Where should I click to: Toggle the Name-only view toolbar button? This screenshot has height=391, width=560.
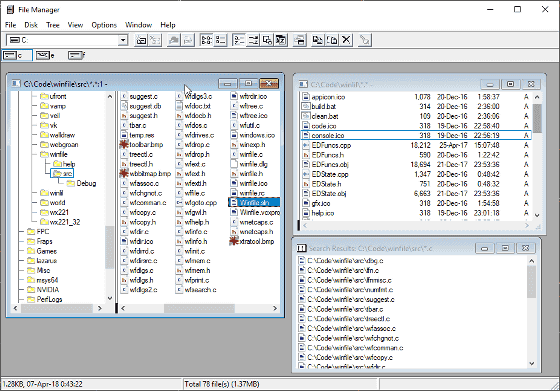point(206,40)
